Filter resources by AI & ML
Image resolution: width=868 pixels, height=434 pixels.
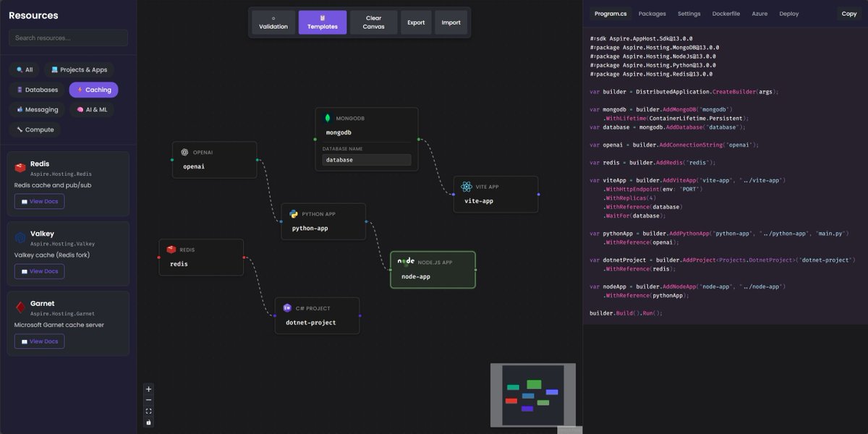[92, 110]
